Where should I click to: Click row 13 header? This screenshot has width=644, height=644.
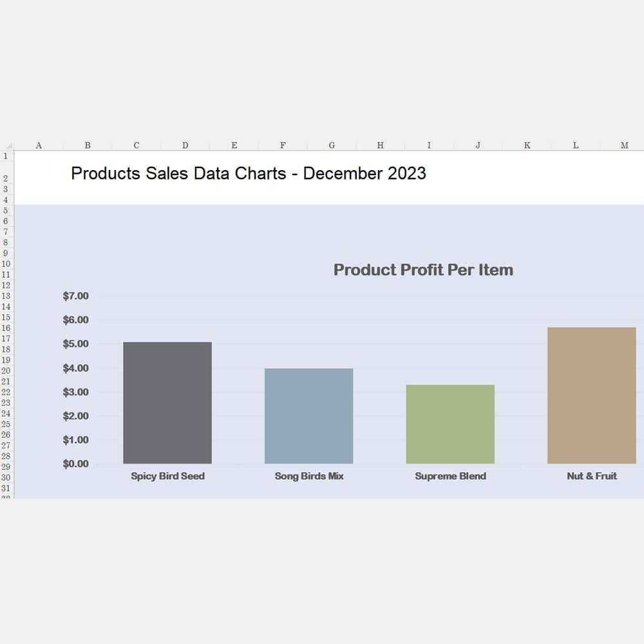click(x=6, y=296)
